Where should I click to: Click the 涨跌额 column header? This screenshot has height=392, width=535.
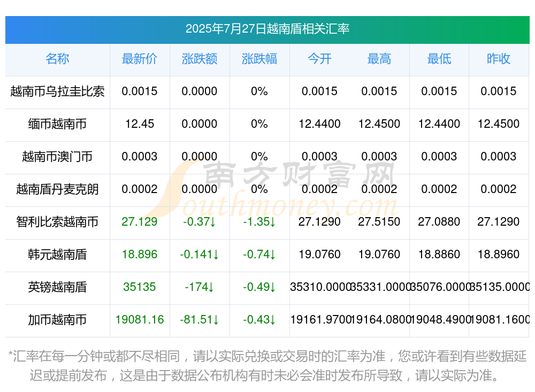click(199, 59)
